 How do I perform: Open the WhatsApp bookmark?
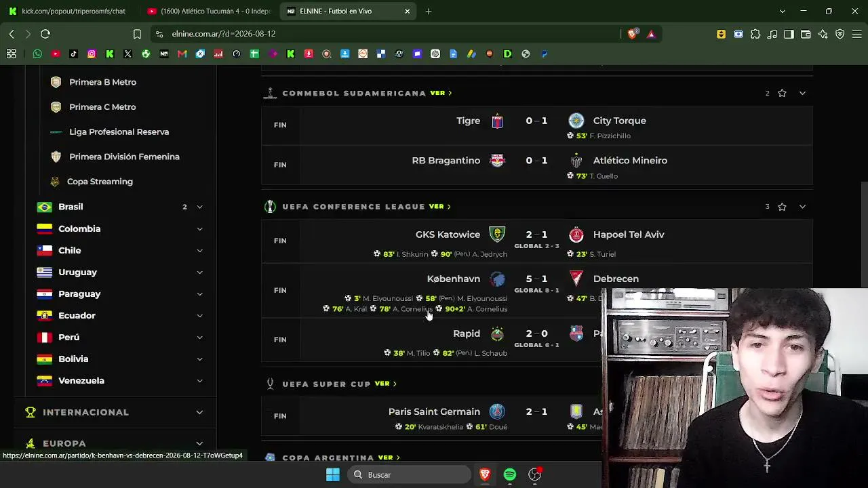(37, 54)
